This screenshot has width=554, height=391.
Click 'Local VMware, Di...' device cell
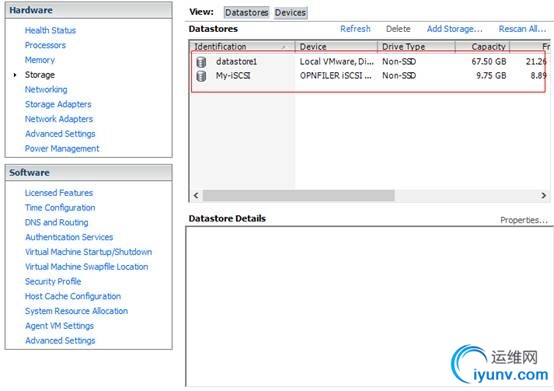click(x=336, y=62)
